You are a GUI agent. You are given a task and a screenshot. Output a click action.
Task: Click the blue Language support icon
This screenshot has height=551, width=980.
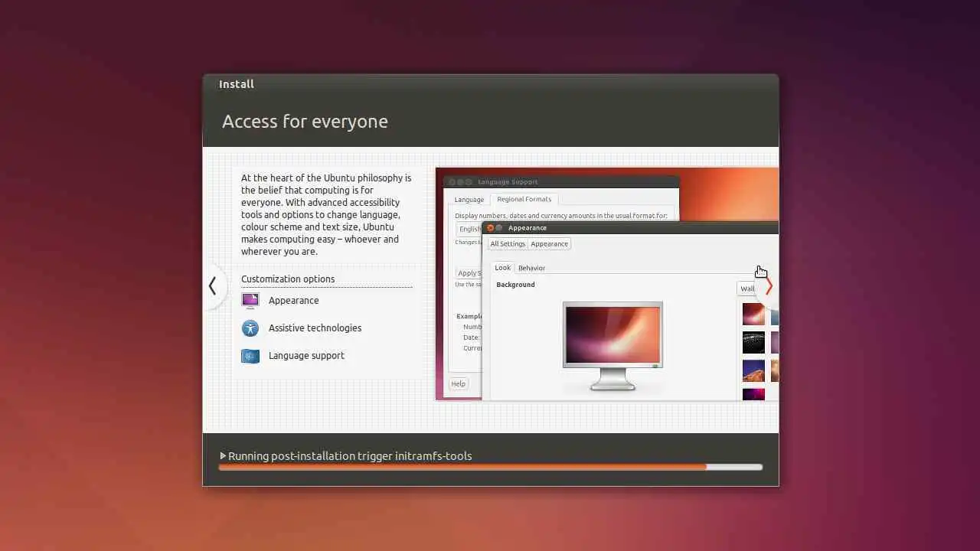pos(250,356)
